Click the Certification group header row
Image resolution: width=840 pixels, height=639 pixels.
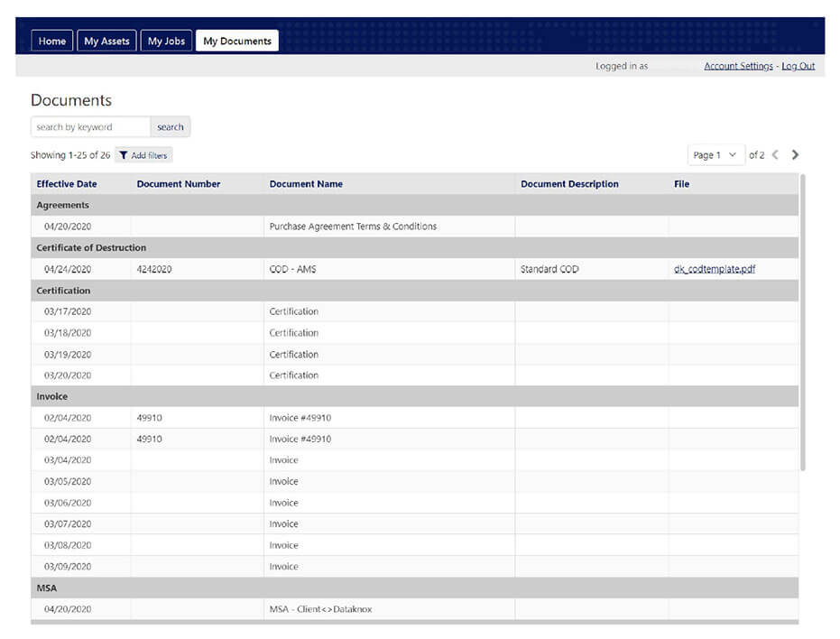[x=415, y=291]
